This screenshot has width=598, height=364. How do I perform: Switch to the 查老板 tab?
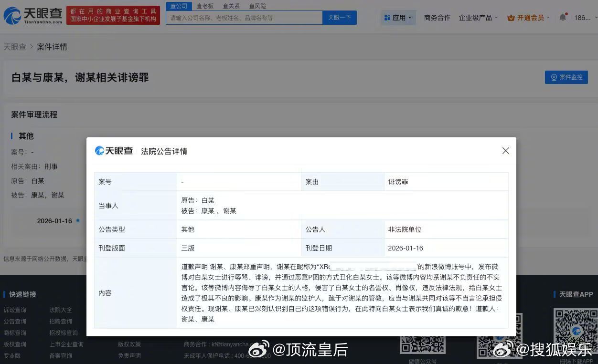click(x=205, y=6)
